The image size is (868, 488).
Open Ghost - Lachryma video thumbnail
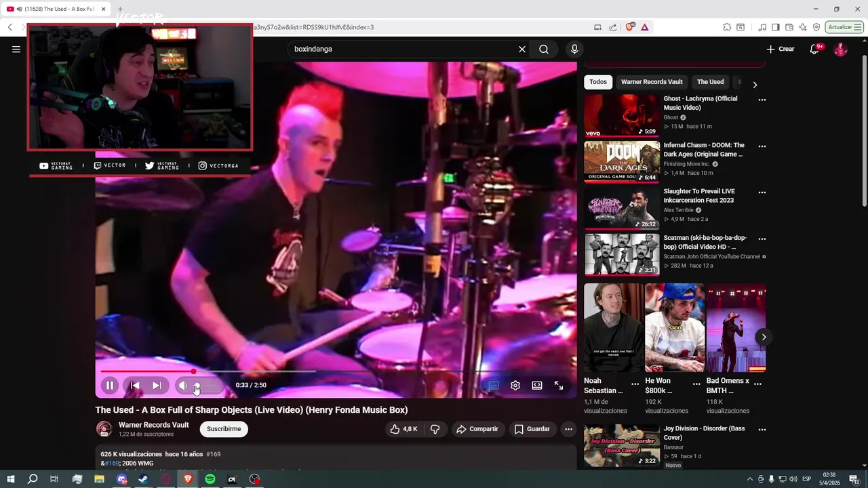[622, 115]
